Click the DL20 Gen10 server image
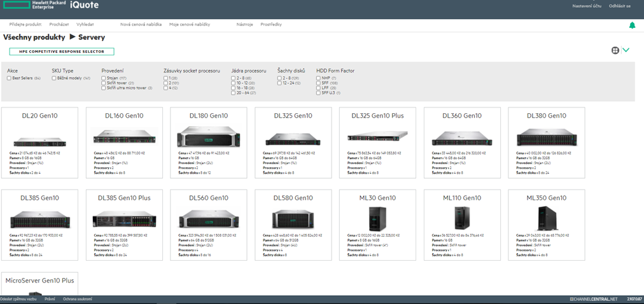 click(39, 141)
